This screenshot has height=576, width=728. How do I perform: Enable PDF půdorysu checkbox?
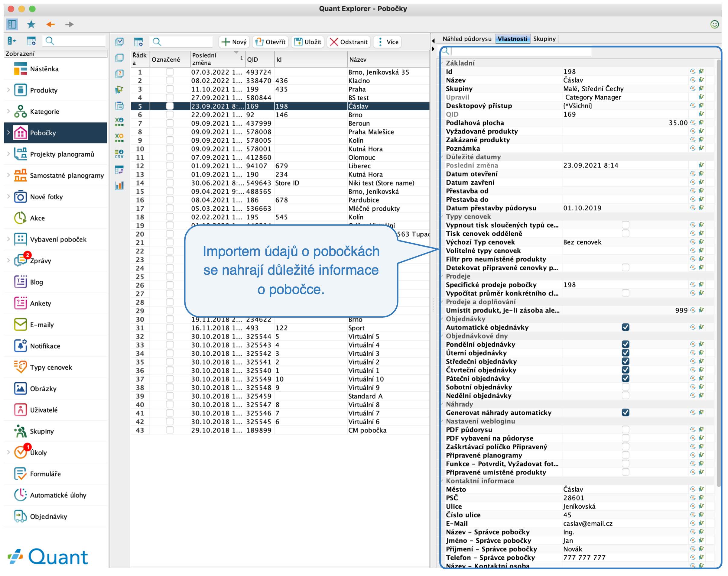click(x=625, y=430)
